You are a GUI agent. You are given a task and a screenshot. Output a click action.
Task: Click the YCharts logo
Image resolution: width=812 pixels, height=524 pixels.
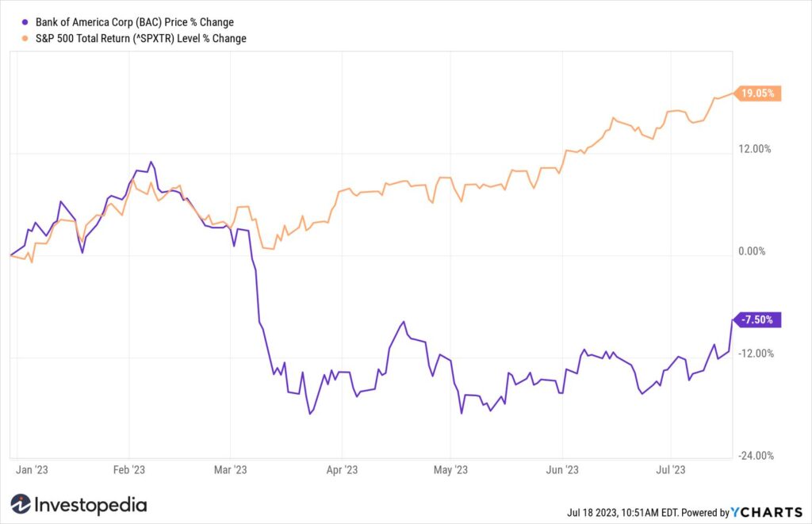tap(767, 513)
